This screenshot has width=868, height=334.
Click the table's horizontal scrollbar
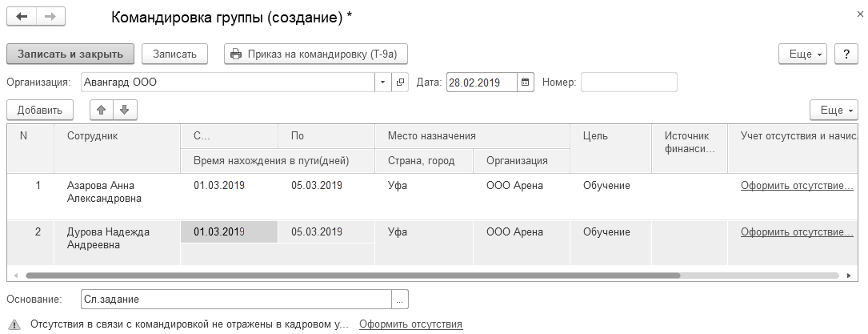click(x=352, y=275)
